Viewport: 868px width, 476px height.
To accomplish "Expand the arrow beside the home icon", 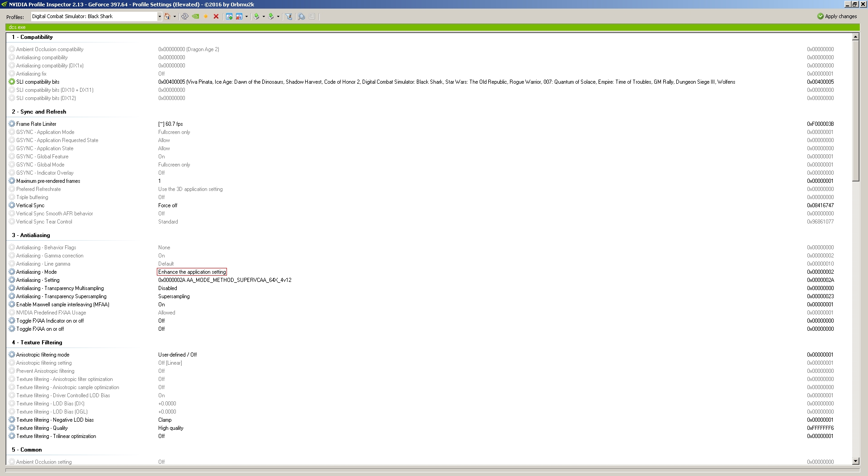I will pyautogui.click(x=175, y=16).
